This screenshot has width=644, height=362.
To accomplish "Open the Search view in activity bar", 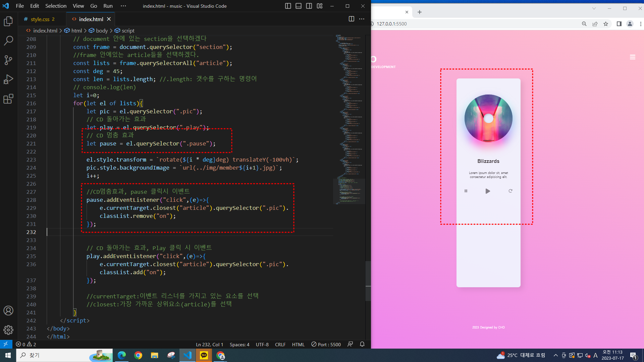I will coord(8,41).
